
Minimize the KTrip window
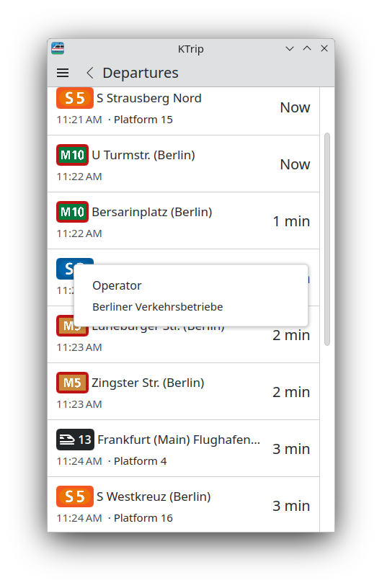(x=290, y=49)
